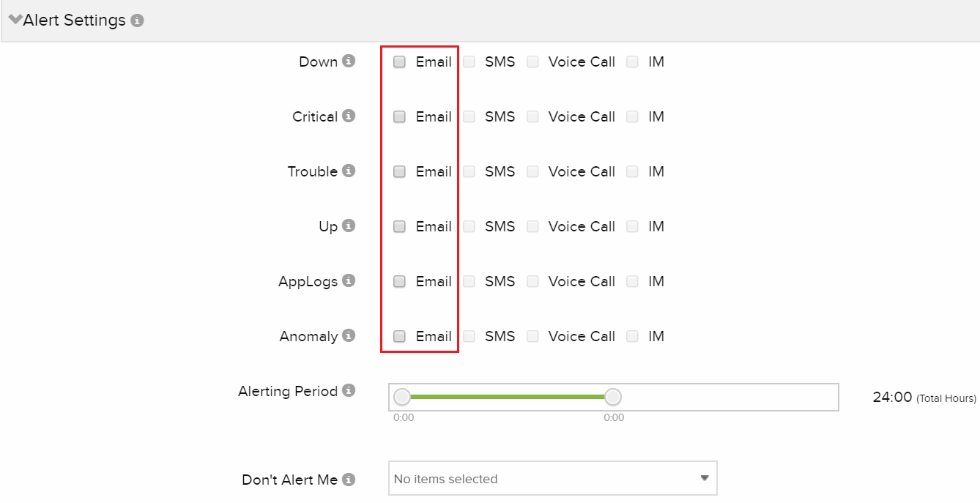Enable Email alerts for Down status
The width and height of the screenshot is (980, 503).
(399, 62)
